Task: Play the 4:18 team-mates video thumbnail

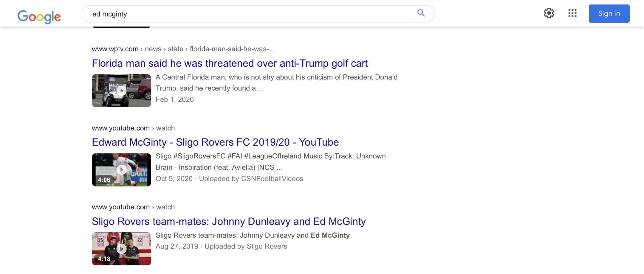Action: 121,249
